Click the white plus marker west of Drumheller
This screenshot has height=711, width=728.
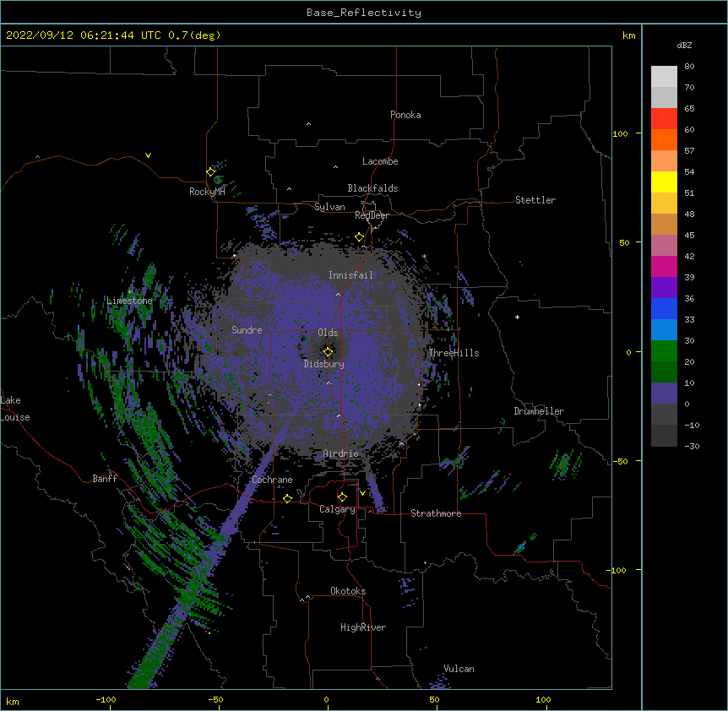[517, 317]
